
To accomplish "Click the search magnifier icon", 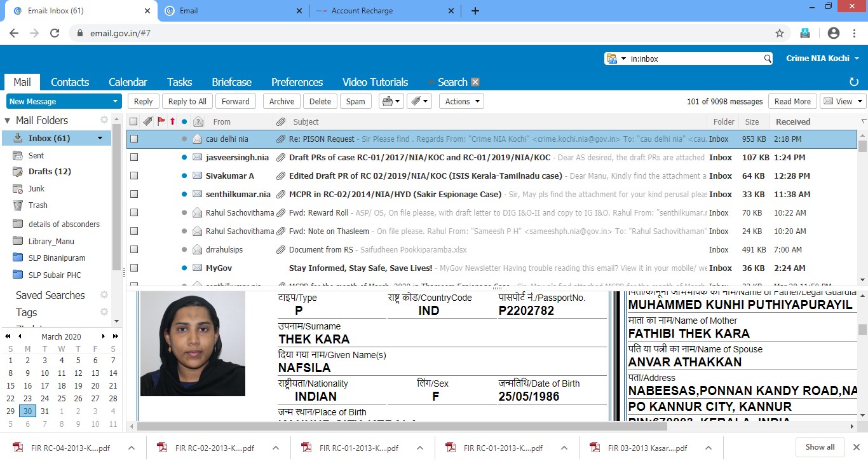I will (768, 59).
